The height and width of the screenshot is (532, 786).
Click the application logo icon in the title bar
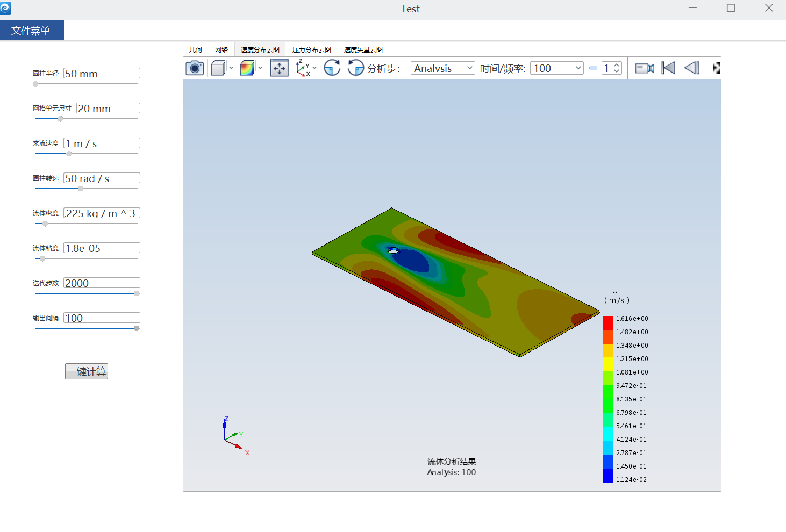point(5,8)
